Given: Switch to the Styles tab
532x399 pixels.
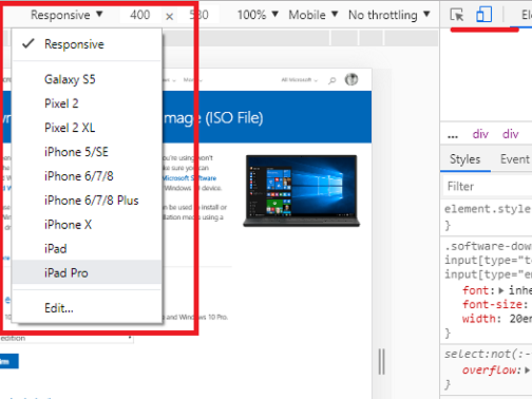Looking at the screenshot, I should tap(465, 159).
